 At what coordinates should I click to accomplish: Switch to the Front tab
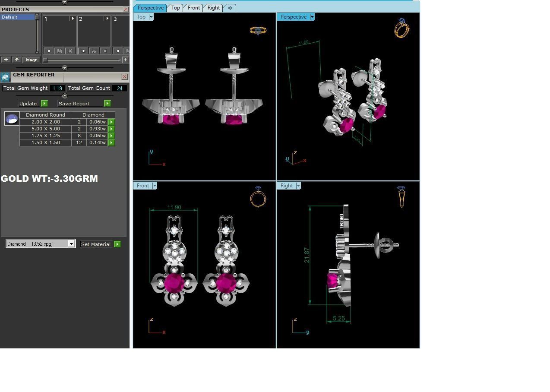point(194,8)
